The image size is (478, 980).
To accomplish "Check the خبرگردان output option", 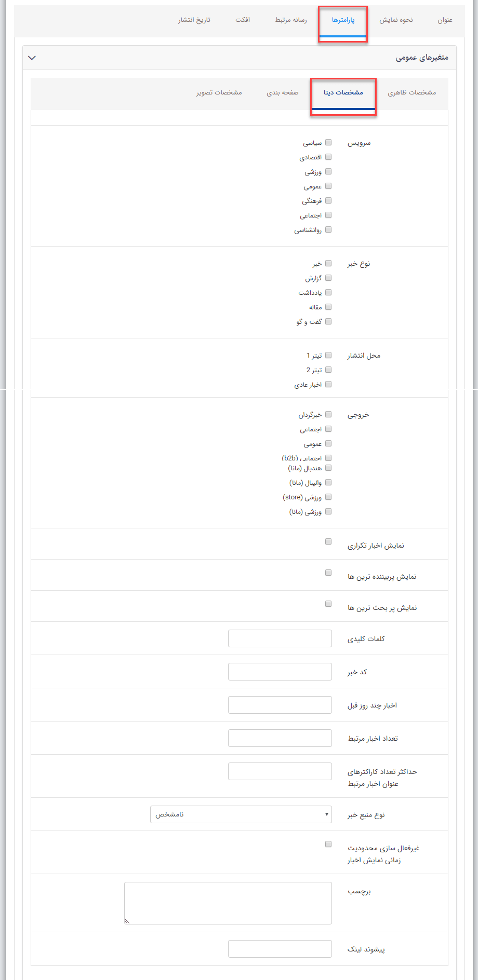I will 328,414.
